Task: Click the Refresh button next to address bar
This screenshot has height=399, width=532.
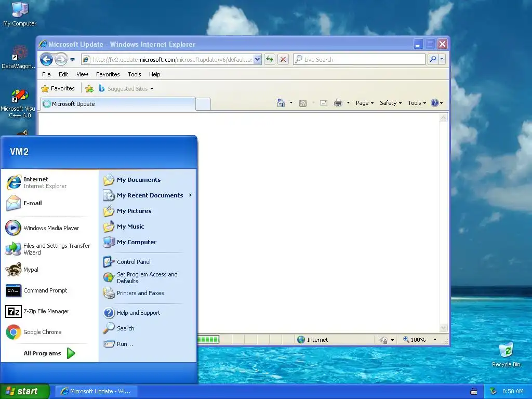Action: click(270, 59)
